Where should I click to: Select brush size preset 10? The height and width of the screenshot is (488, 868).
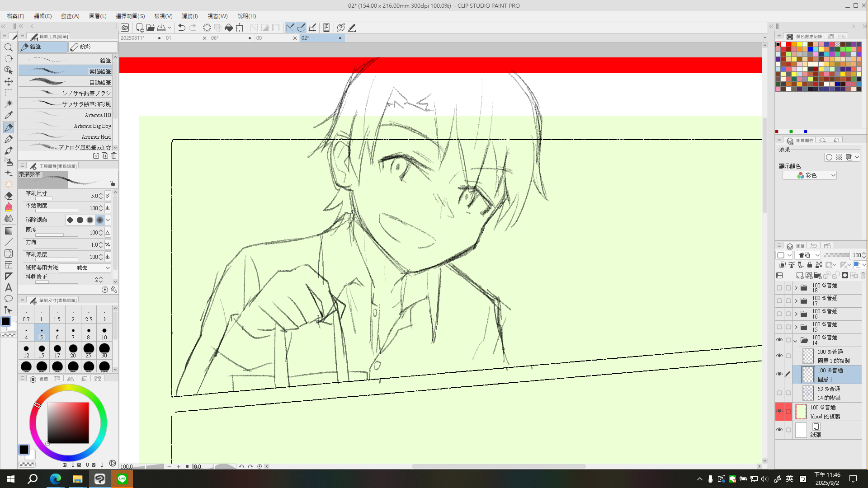pyautogui.click(x=104, y=333)
